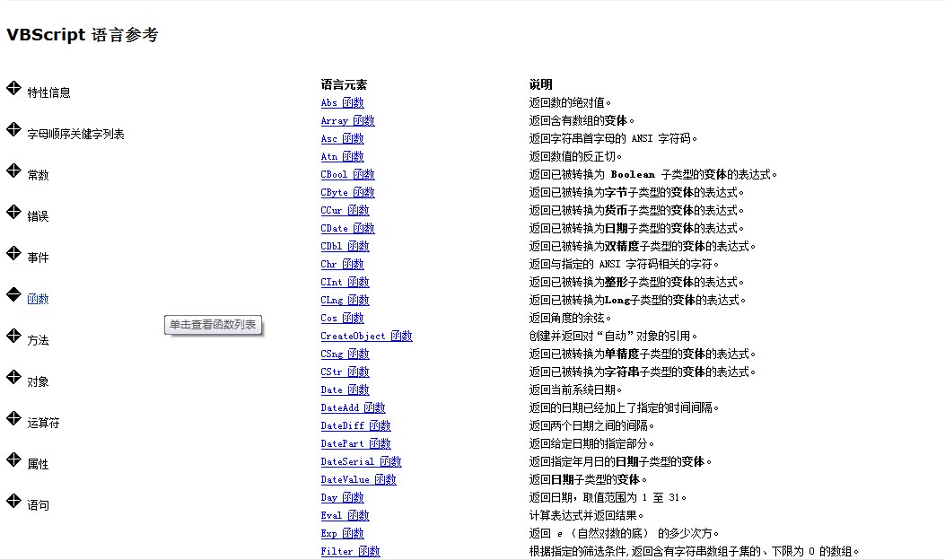The height and width of the screenshot is (560, 945).
Task: Click description text 返回数值的反正切。
Action: click(x=575, y=157)
